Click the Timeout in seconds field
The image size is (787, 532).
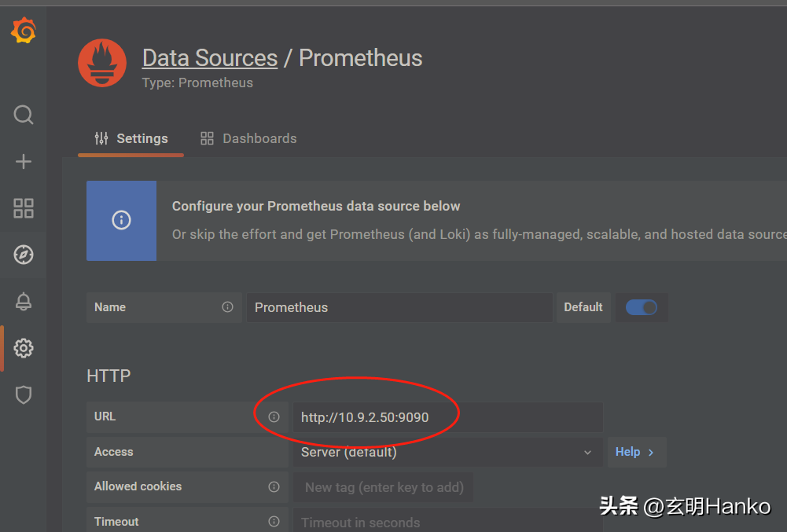coord(447,521)
